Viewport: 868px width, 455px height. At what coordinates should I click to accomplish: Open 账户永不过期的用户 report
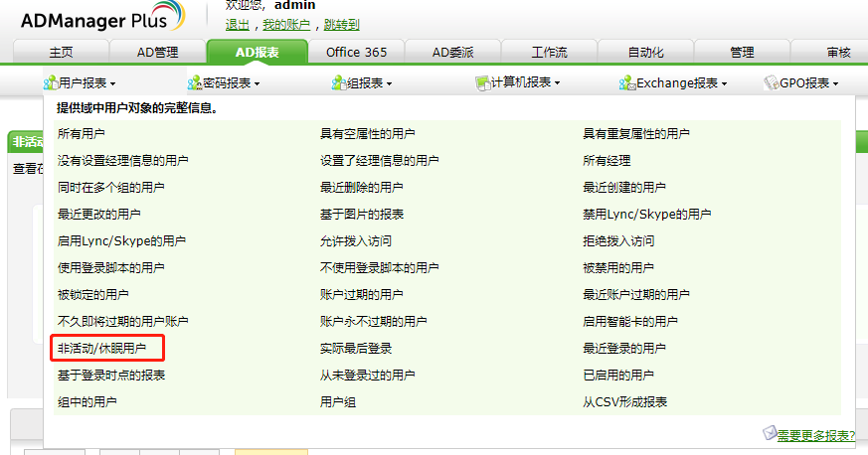[374, 321]
